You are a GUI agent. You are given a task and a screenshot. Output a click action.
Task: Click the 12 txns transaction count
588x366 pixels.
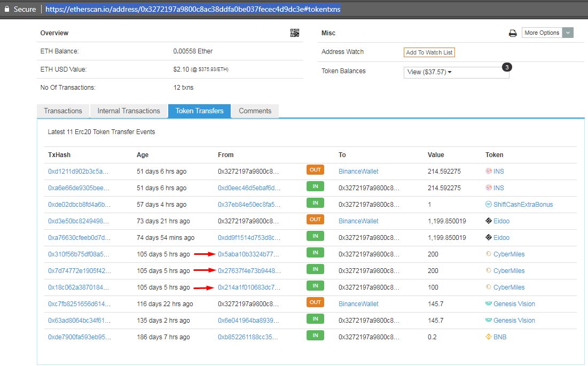click(x=183, y=88)
